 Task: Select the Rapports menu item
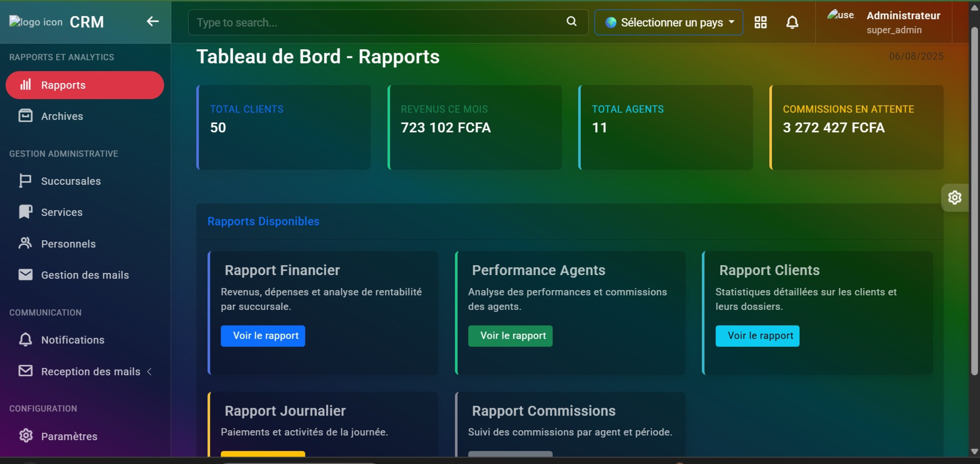tap(84, 85)
